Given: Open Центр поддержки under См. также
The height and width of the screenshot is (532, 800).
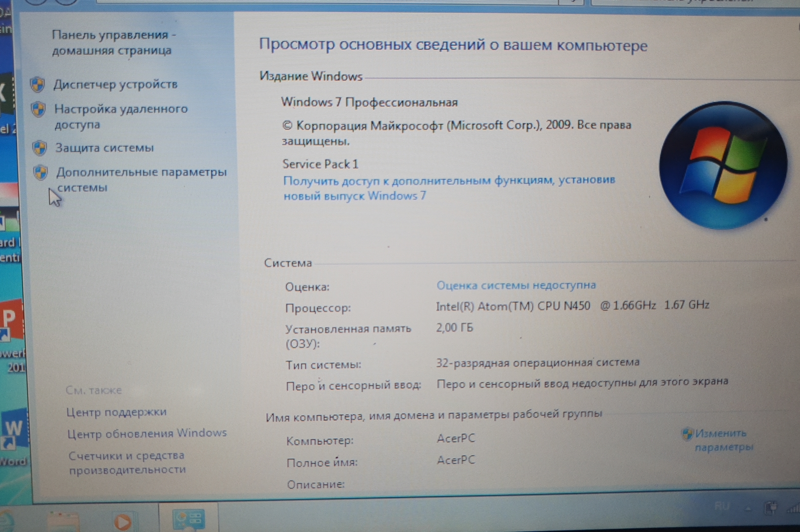Looking at the screenshot, I should coord(116,412).
